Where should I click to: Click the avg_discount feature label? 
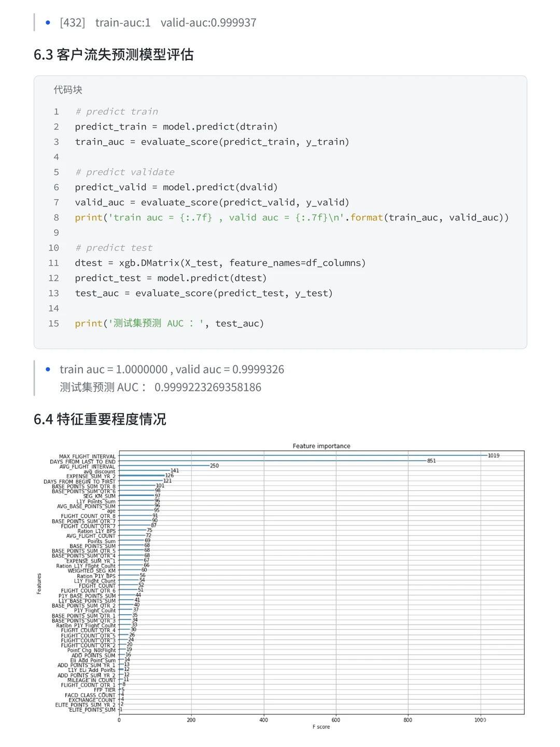[100, 472]
